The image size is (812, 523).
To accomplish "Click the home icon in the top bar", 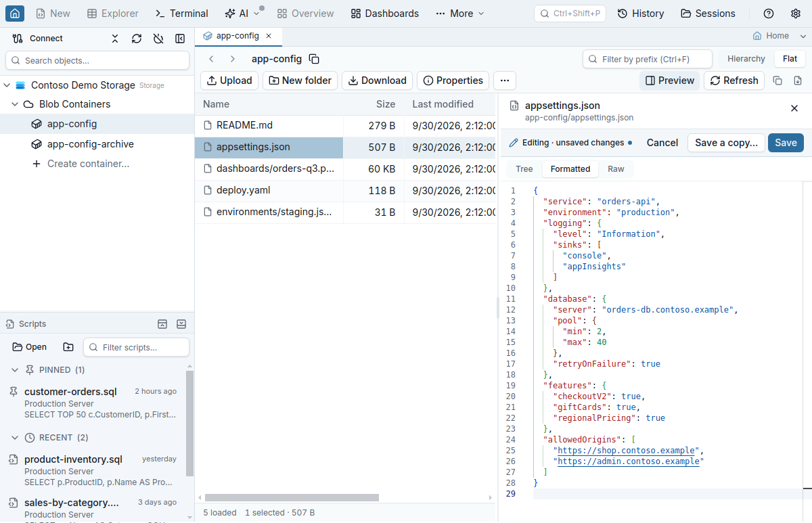I will 15,14.
